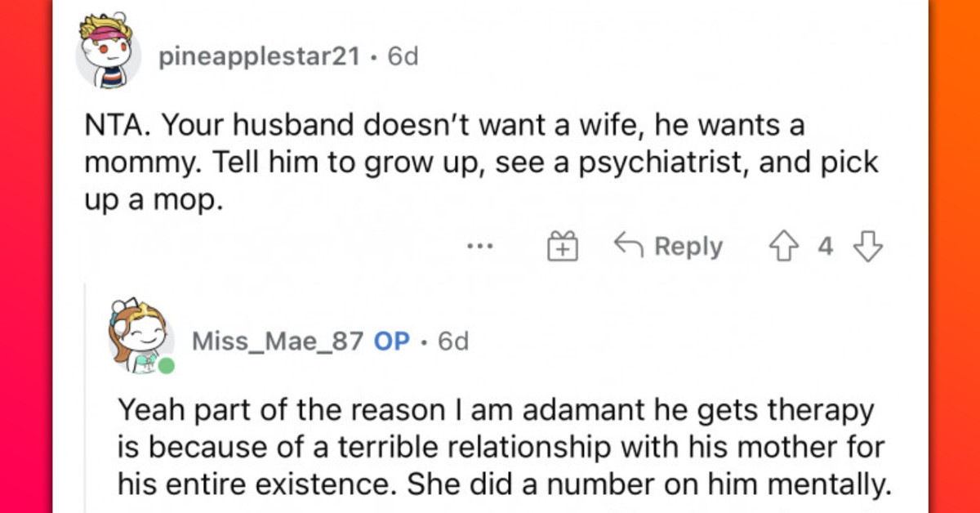Click Miss_Mae_87's snoo avatar

(x=137, y=337)
